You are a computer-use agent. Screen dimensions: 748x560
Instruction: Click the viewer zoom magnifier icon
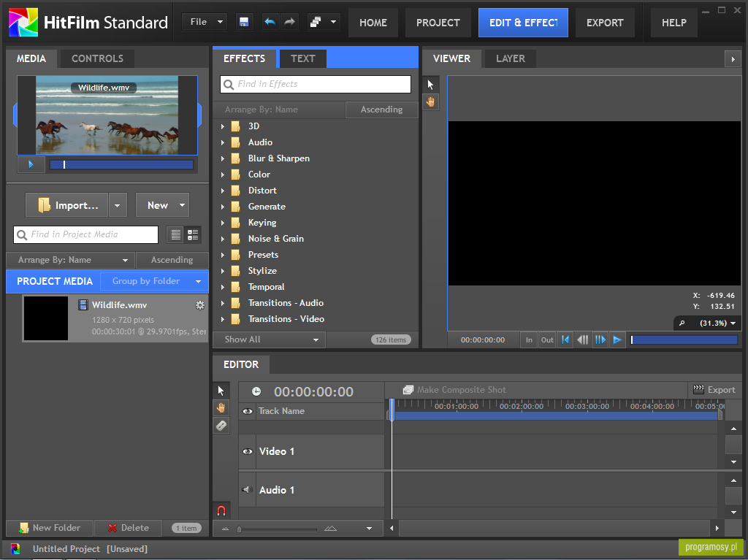click(x=682, y=323)
